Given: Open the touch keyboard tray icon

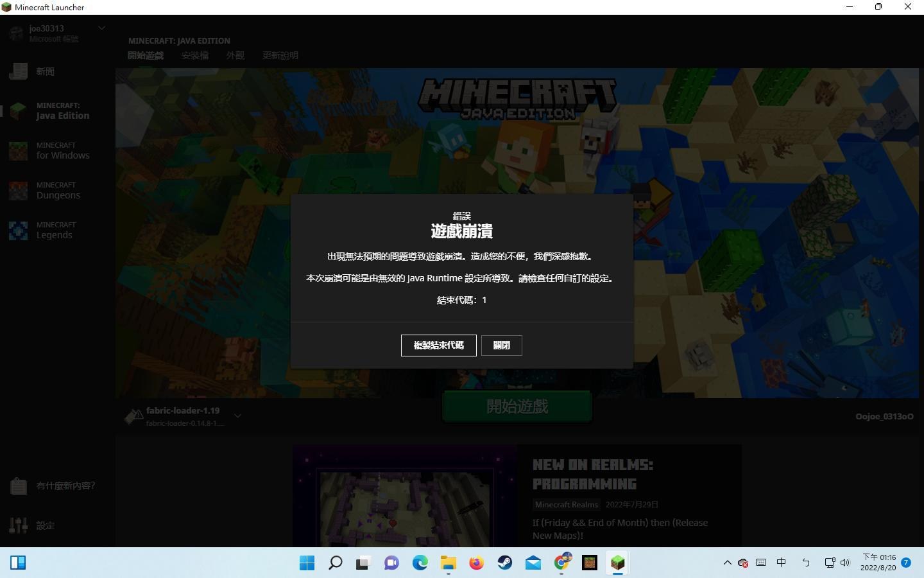Looking at the screenshot, I should pos(761,563).
